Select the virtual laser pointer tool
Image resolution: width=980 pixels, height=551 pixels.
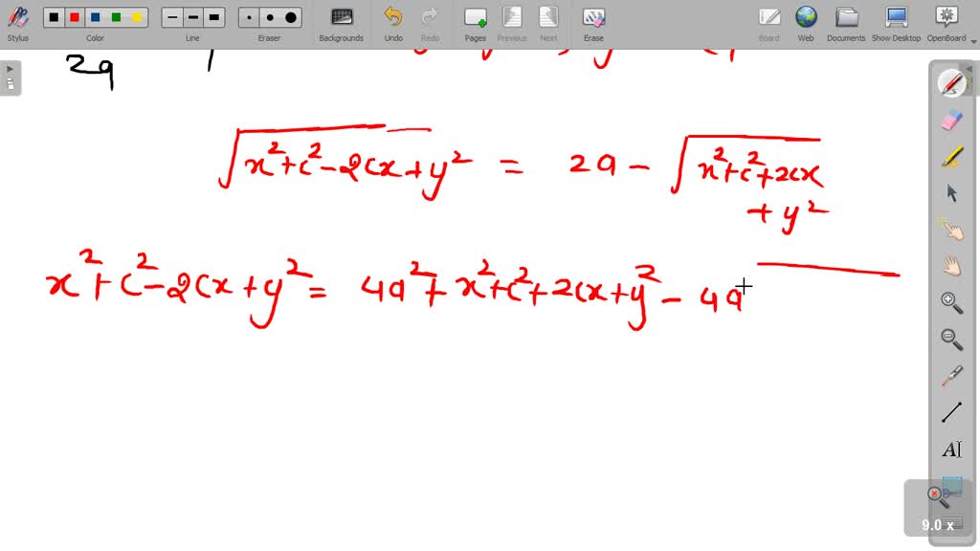point(950,376)
